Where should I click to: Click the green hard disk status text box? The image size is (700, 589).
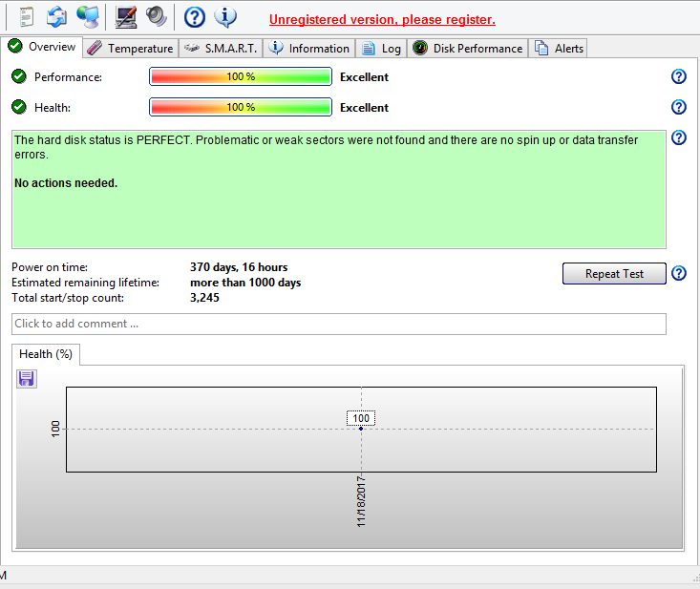339,190
